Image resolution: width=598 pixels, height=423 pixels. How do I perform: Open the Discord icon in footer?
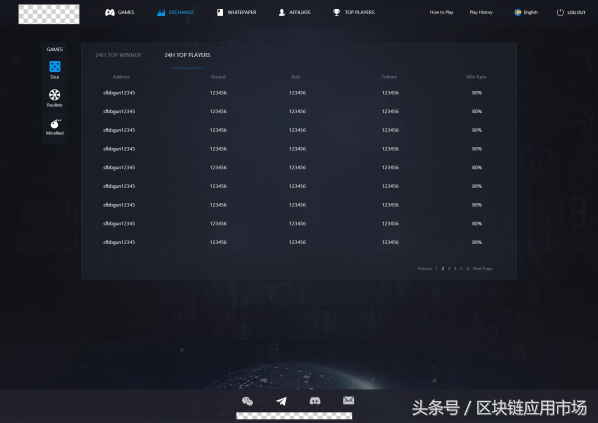pos(315,400)
